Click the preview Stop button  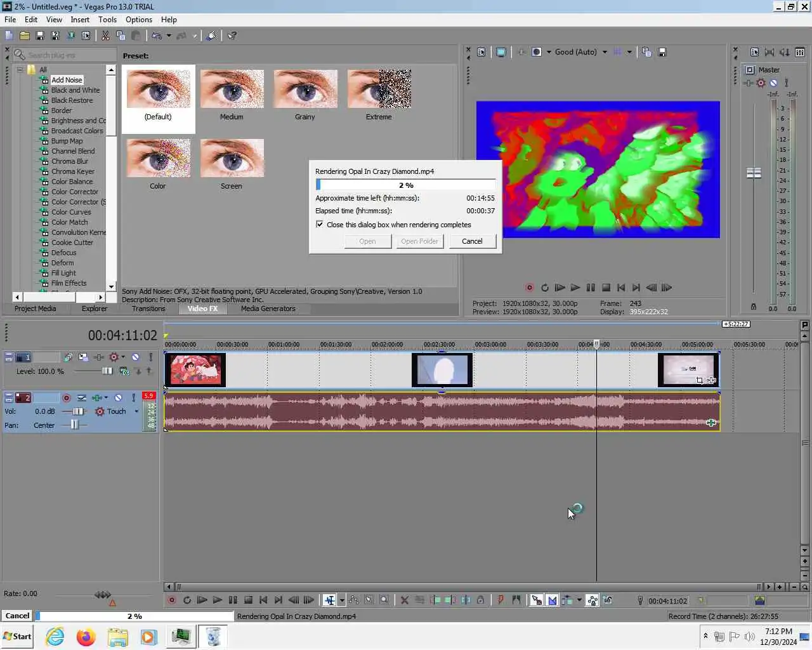[606, 288]
